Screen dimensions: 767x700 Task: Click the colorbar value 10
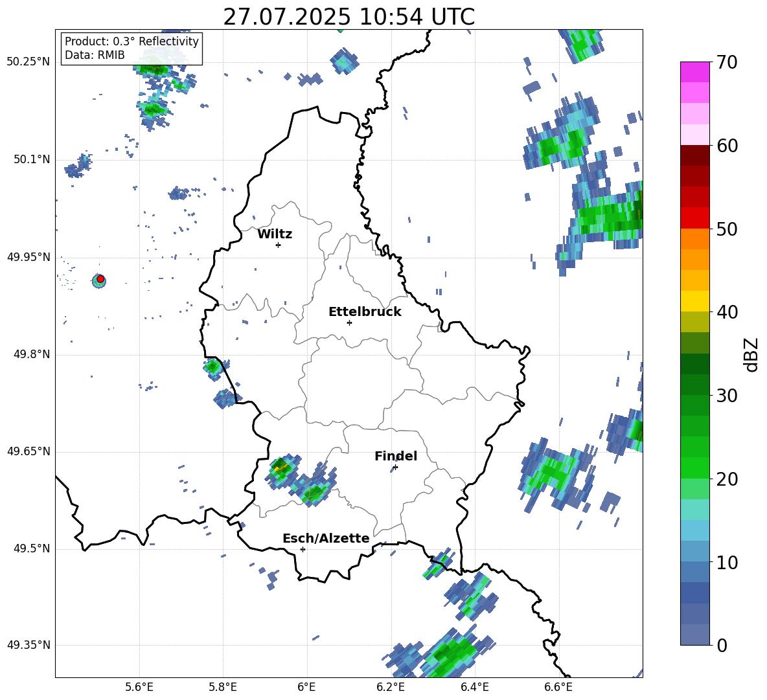[727, 562]
